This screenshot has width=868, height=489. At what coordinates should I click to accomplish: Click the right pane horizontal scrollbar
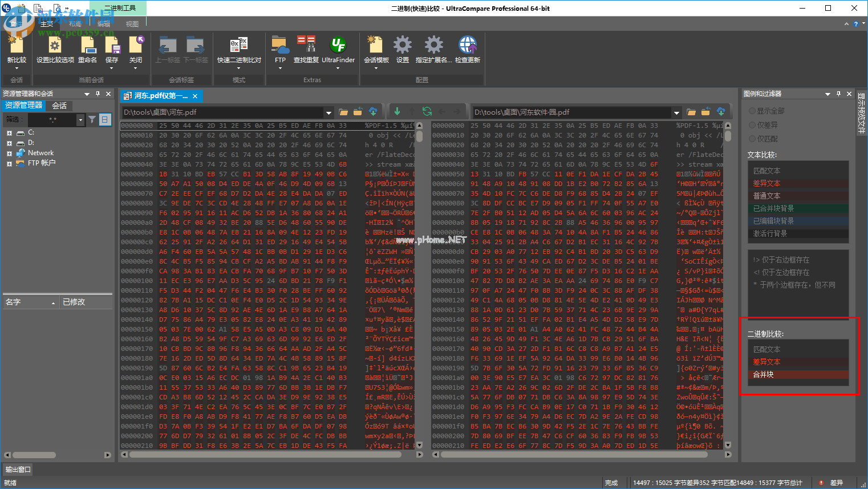[581, 455]
